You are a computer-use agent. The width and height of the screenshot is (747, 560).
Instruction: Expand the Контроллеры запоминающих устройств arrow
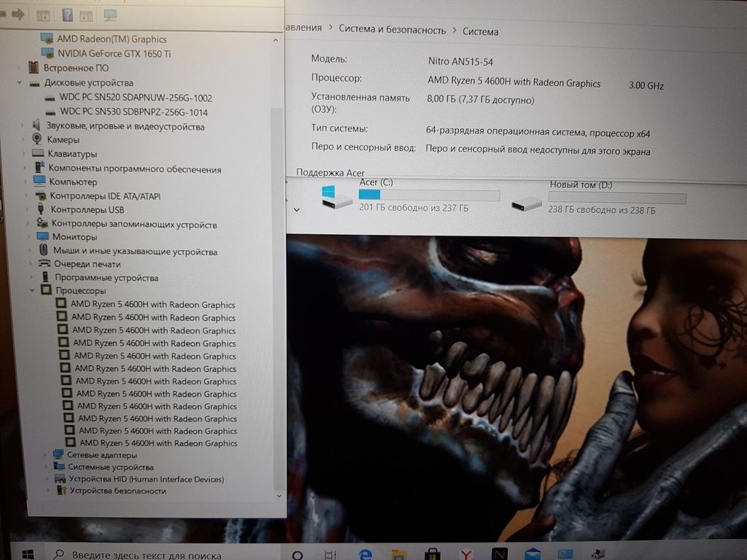coord(27,223)
